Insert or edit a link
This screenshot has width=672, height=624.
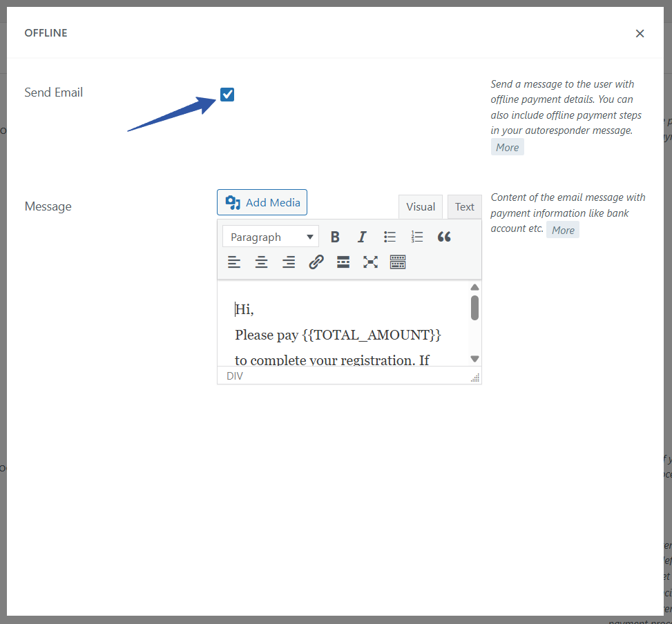point(316,262)
